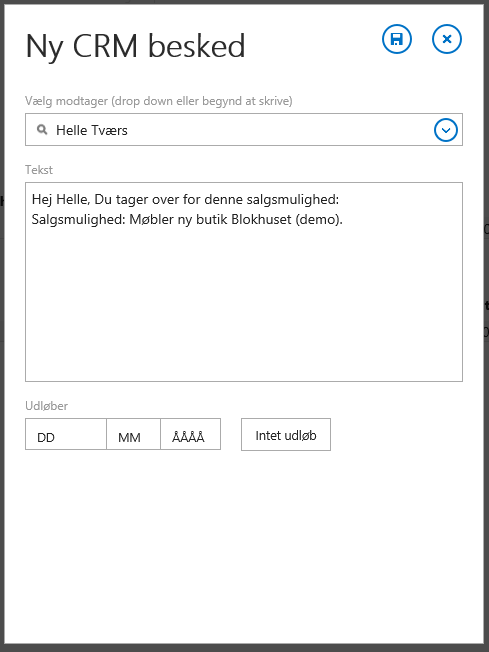Expand the recipient dropdown chevron
489x652 pixels.
446,130
